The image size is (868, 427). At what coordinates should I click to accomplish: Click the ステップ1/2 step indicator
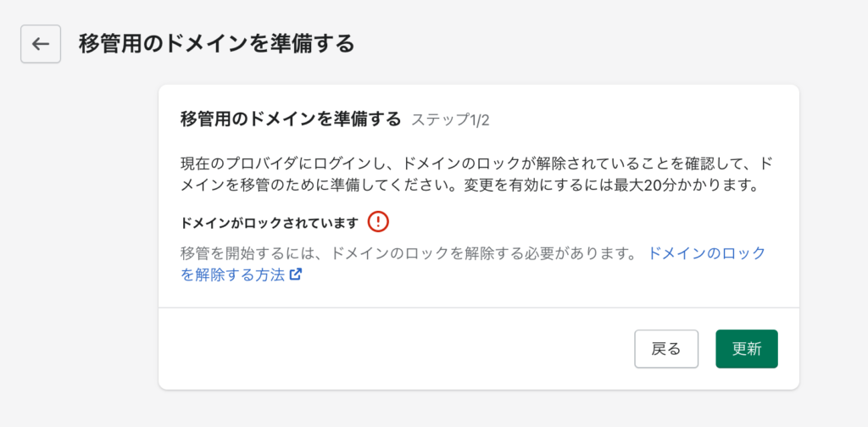coord(450,120)
